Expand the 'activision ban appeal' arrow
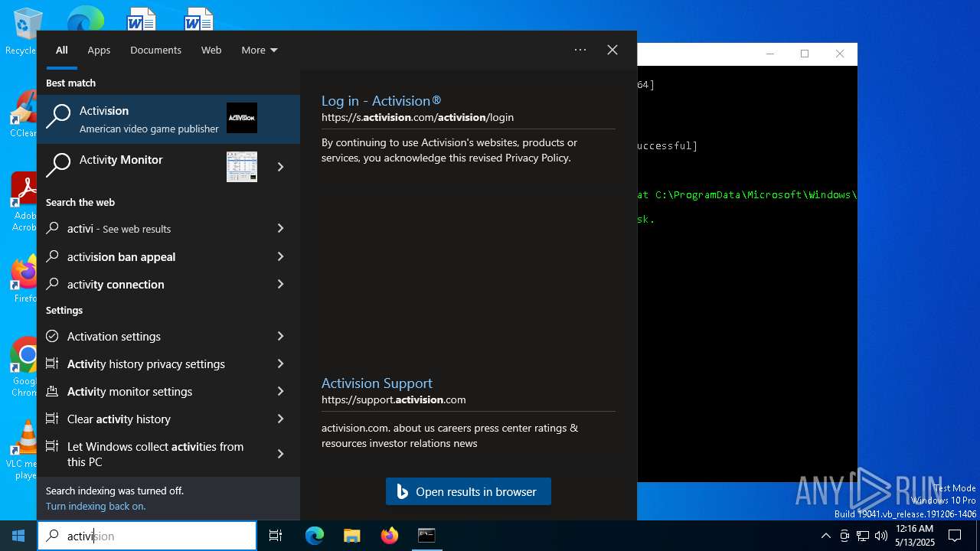The image size is (980, 551). tap(280, 256)
